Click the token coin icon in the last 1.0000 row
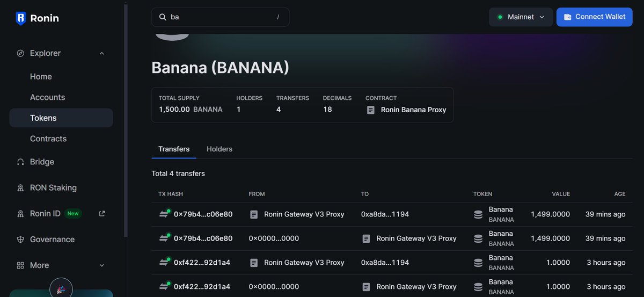 pyautogui.click(x=478, y=287)
